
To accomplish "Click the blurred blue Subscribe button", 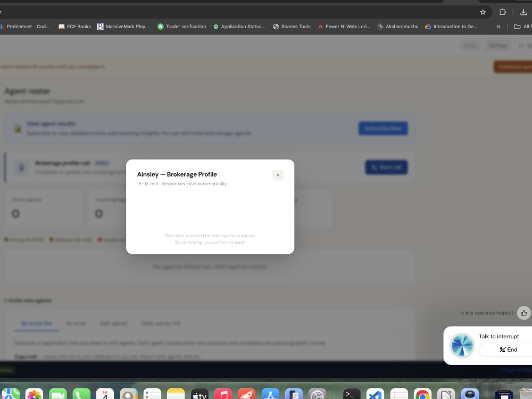I will [383, 128].
